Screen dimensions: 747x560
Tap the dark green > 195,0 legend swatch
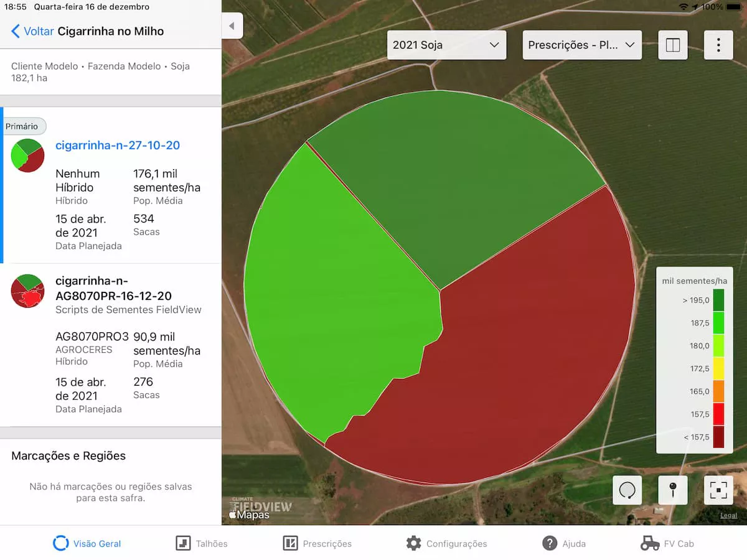click(x=718, y=300)
